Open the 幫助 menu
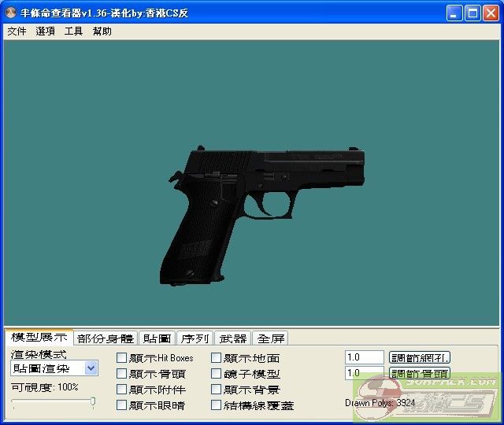The height and width of the screenshot is (425, 504). pyautogui.click(x=102, y=31)
